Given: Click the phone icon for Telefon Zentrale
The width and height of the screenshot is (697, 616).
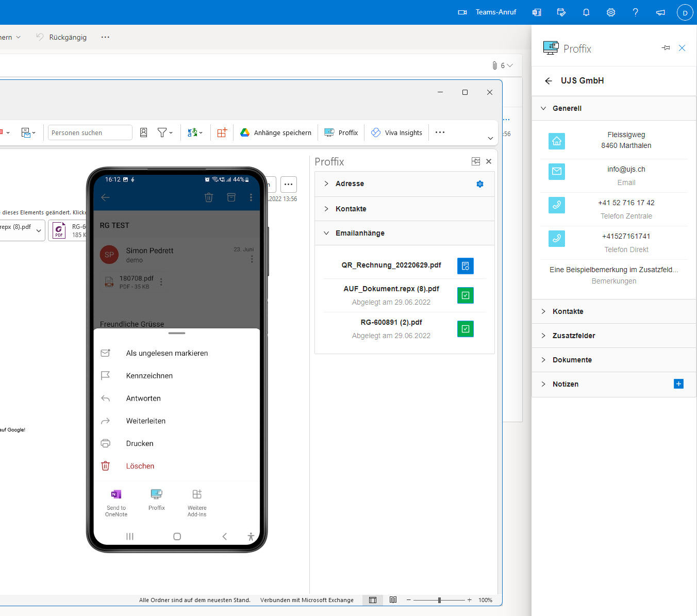Looking at the screenshot, I should coord(557,205).
